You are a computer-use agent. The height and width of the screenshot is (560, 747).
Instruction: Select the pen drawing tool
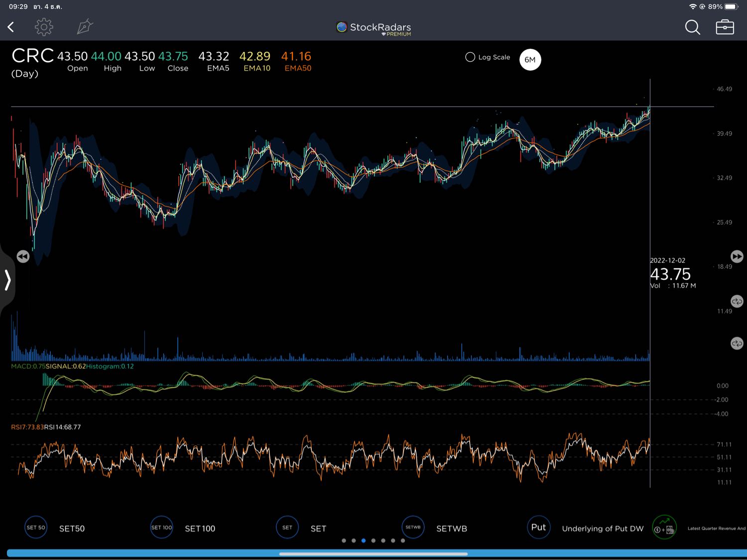(85, 27)
